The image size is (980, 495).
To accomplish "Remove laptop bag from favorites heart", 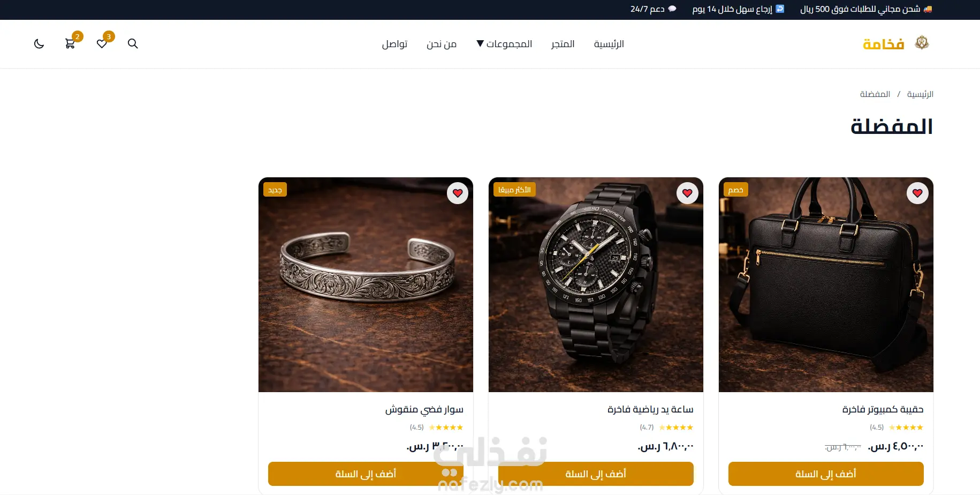I will [917, 193].
